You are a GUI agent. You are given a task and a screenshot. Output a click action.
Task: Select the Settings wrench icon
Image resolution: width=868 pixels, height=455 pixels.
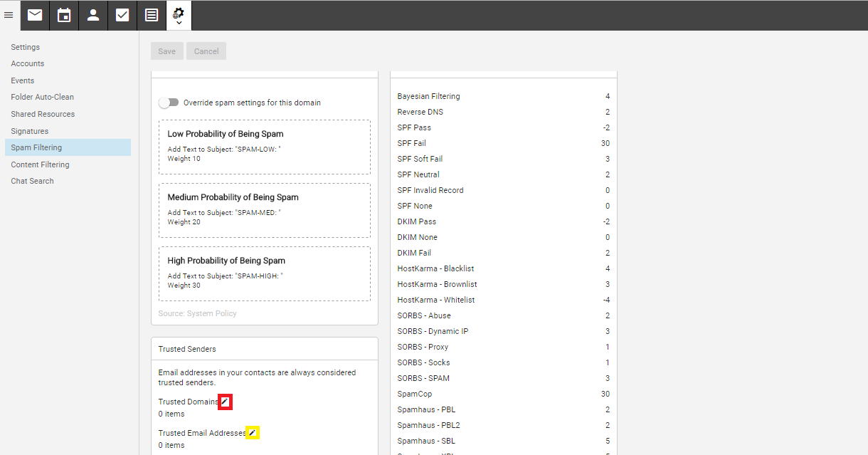tap(178, 11)
